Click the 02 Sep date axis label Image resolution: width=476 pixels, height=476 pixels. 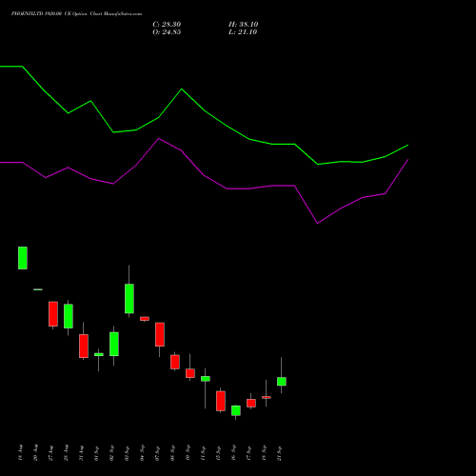point(111,452)
